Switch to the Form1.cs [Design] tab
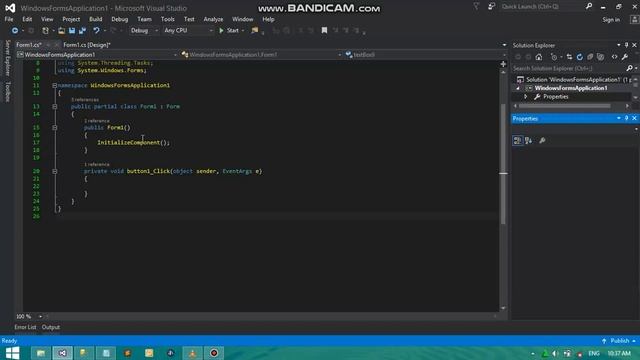 [x=87, y=45]
